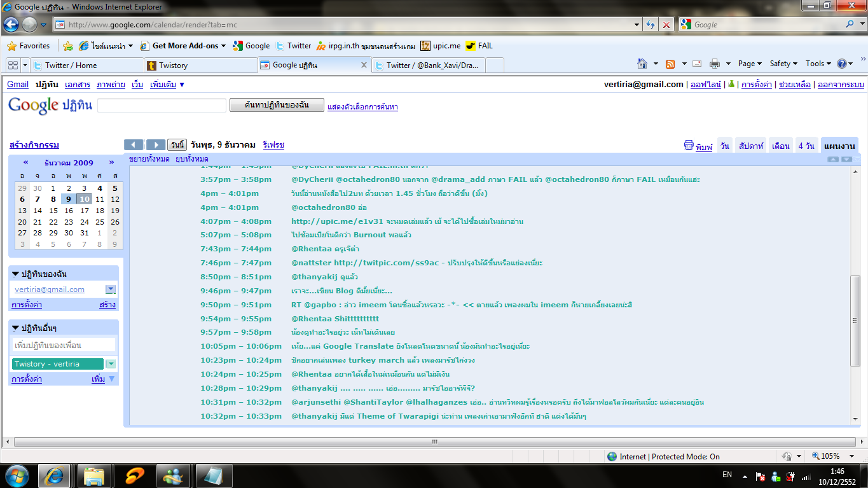This screenshot has width=868, height=488.
Task: Click the สร้างกิจกรรม create event link
Action: [34, 145]
